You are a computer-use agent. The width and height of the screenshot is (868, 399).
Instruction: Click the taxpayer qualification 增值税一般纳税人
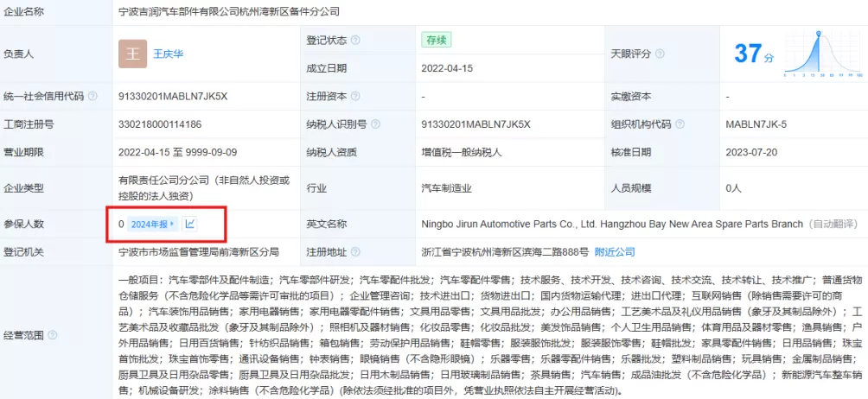pos(462,153)
